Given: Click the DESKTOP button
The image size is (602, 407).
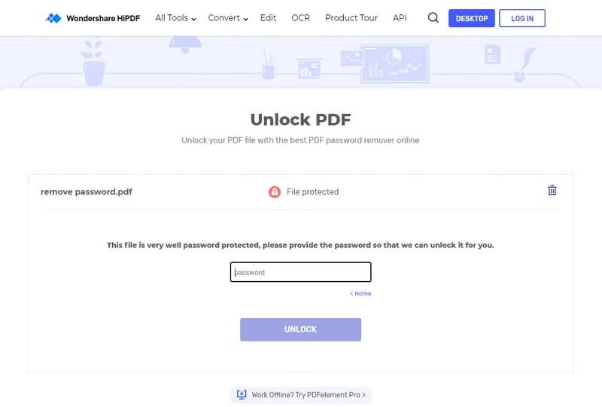Looking at the screenshot, I should (x=471, y=18).
